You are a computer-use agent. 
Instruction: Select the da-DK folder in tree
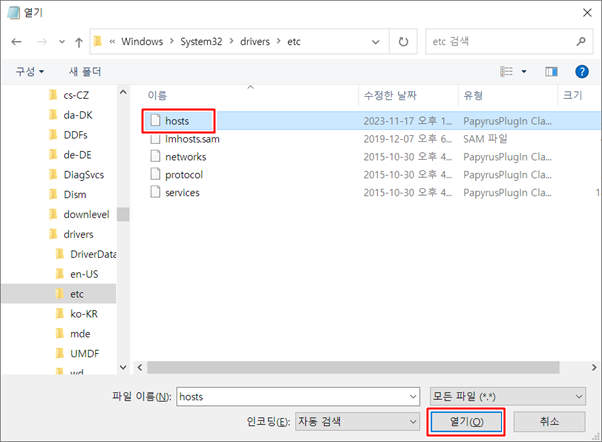point(78,115)
